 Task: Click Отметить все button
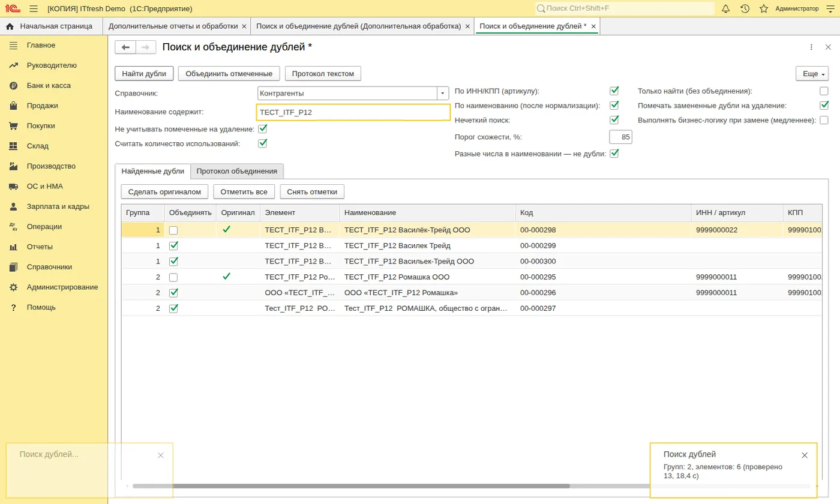pos(244,191)
